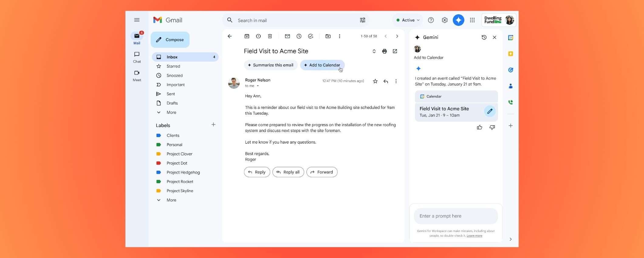Archive the open email

[x=247, y=36]
